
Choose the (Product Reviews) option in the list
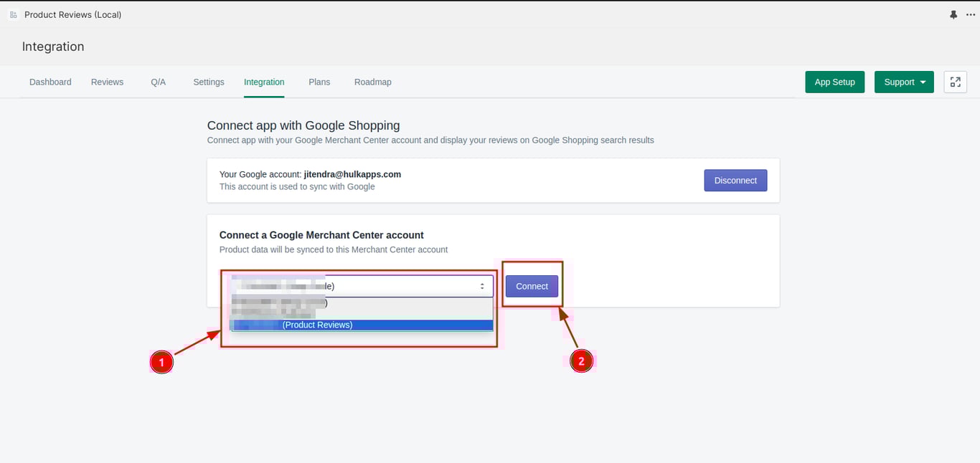[362, 325]
